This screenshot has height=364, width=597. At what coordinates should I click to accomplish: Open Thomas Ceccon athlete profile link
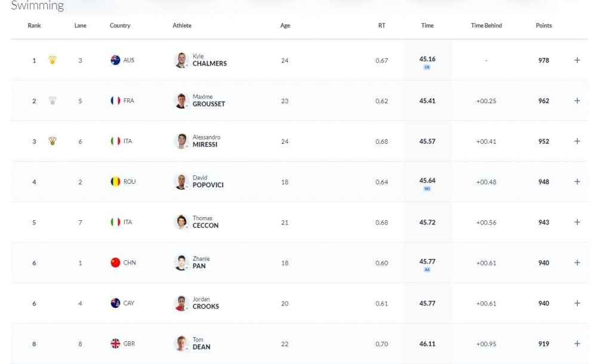[205, 222]
